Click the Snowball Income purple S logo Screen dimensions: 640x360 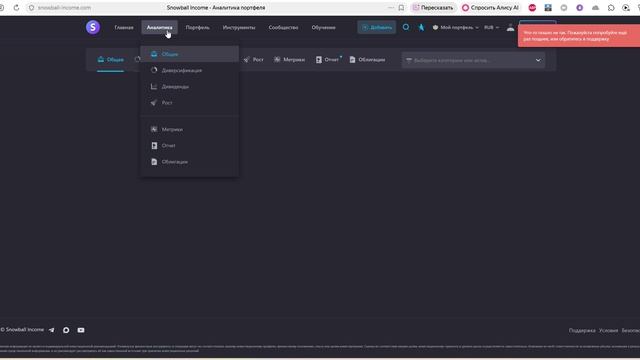tap(93, 27)
